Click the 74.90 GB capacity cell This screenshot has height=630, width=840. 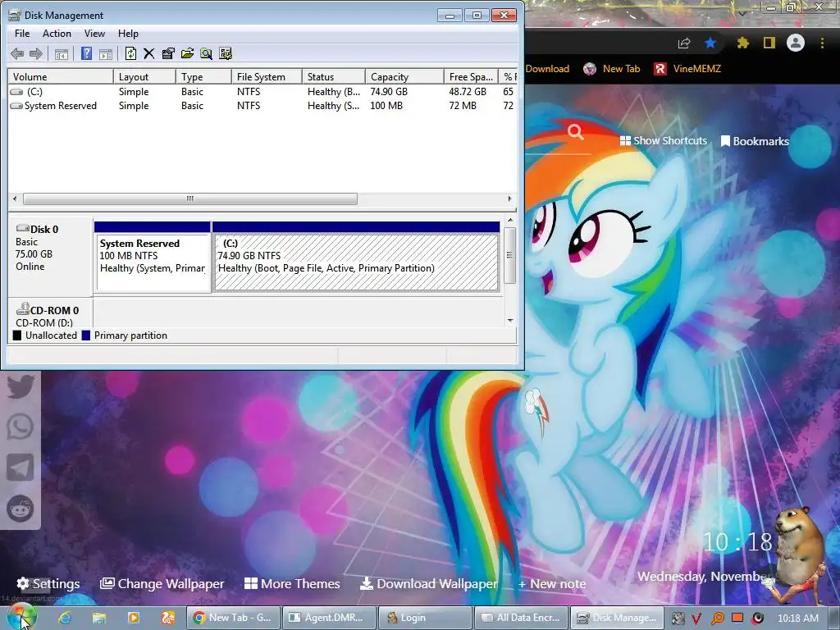pyautogui.click(x=389, y=92)
